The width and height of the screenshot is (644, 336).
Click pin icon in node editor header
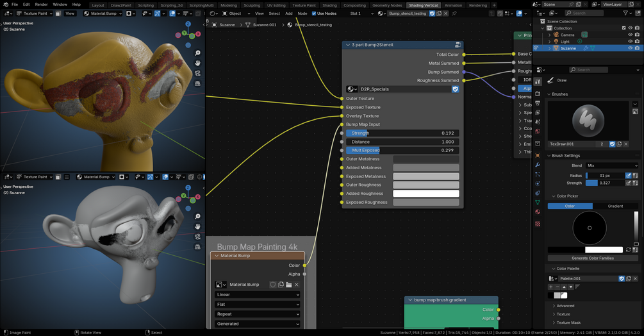point(454,13)
